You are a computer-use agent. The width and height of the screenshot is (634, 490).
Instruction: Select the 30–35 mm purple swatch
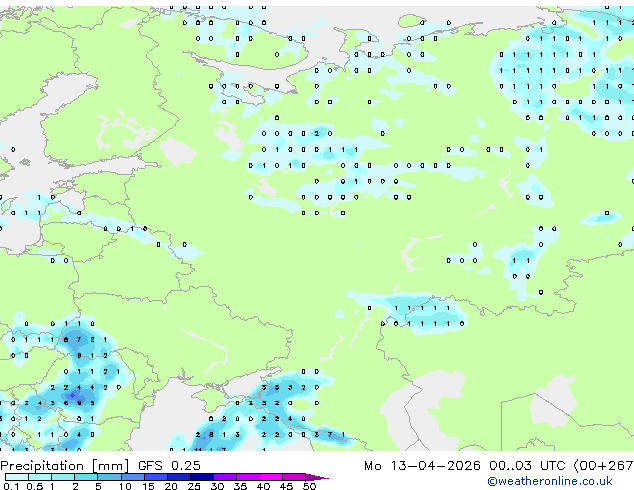tap(225, 477)
